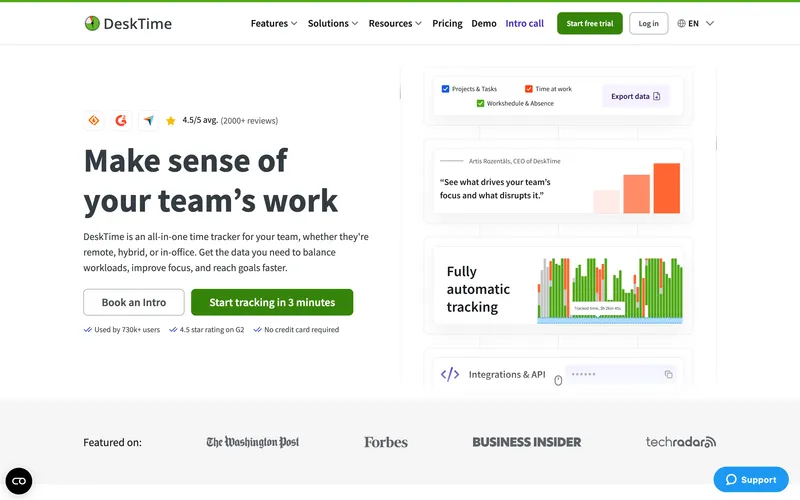Expand the Solutions dropdown menu
800x500 pixels.
tap(333, 23)
